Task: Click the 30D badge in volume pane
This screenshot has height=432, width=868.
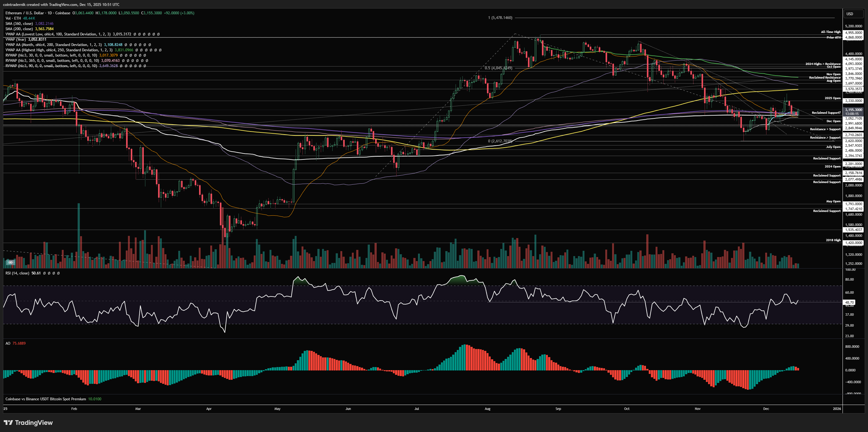Action: coord(10,262)
